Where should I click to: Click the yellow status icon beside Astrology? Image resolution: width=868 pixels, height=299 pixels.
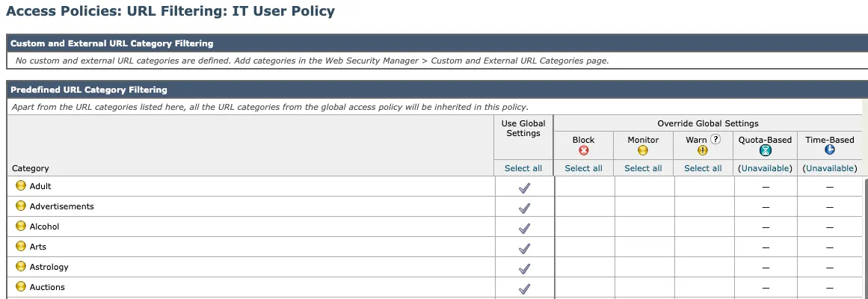(20, 266)
